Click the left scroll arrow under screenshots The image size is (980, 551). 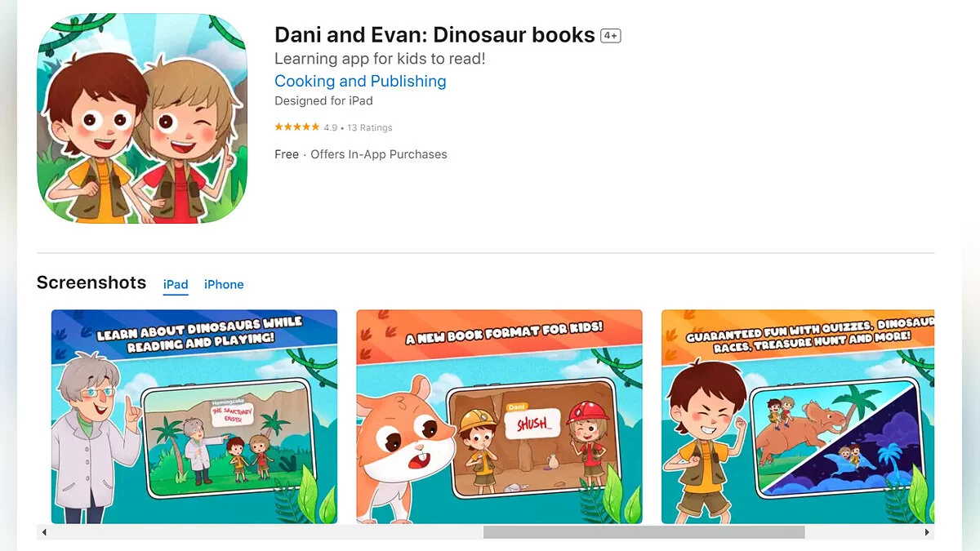(44, 532)
